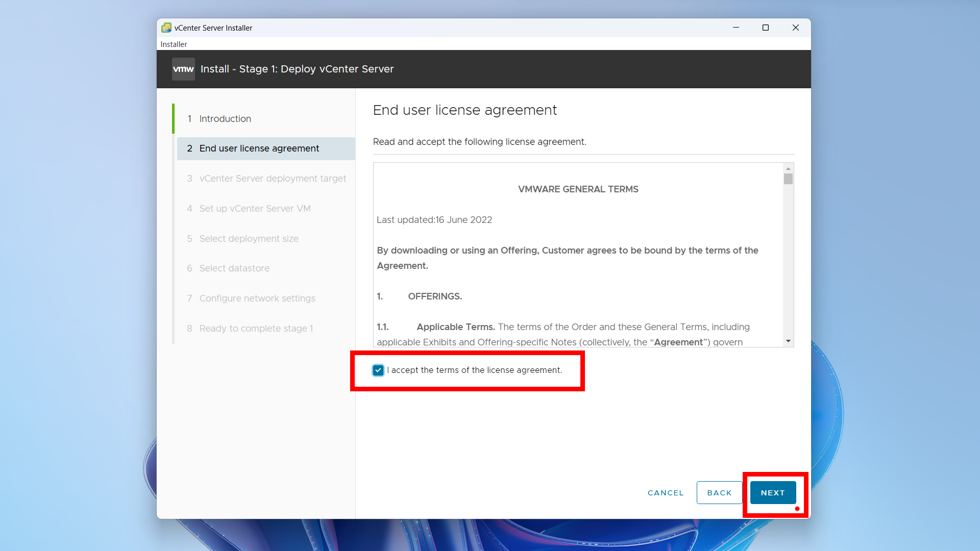Screen dimensions: 980x551
Task: Click the license text scroll up arrow
Action: tap(788, 168)
